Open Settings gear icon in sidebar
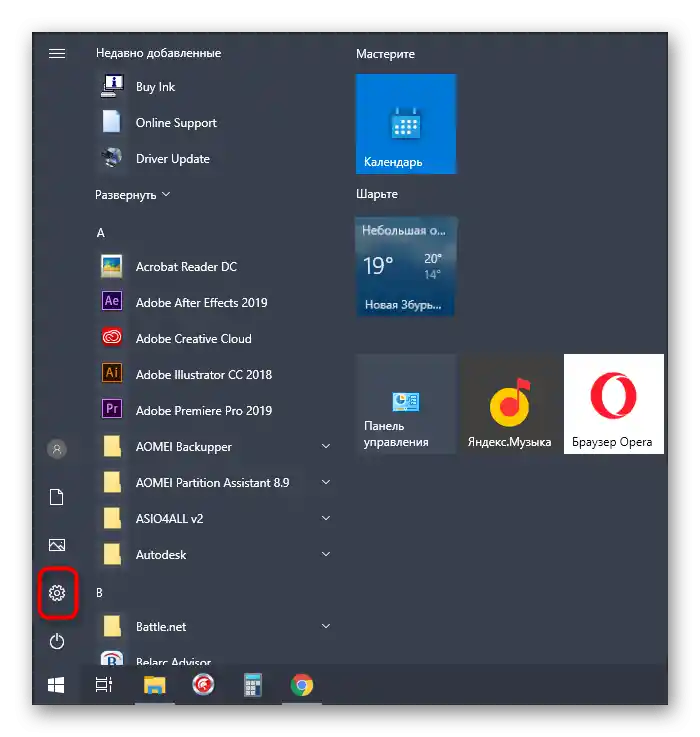 coord(57,593)
